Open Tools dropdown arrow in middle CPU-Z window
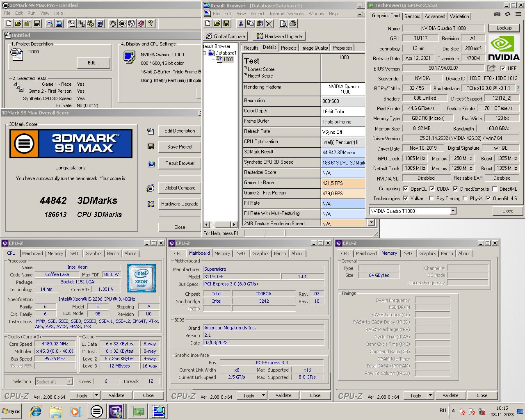525x420 pixels. [264, 395]
